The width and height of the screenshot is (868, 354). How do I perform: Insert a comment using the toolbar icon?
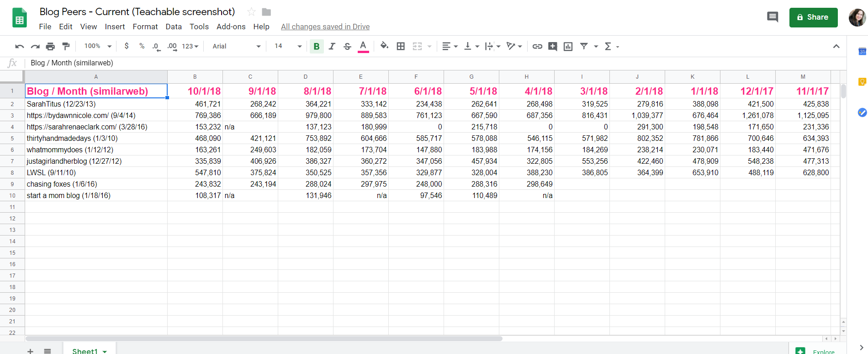[x=553, y=46]
